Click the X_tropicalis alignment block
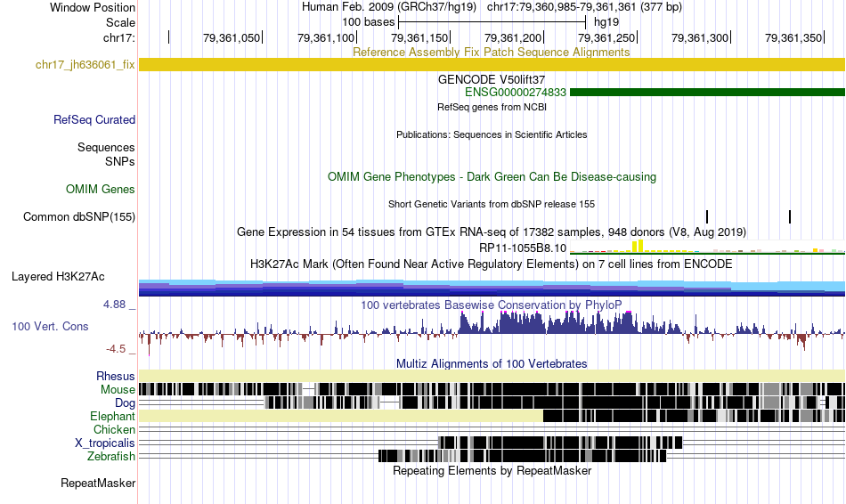Screen dimensions: 846x504 560,443
